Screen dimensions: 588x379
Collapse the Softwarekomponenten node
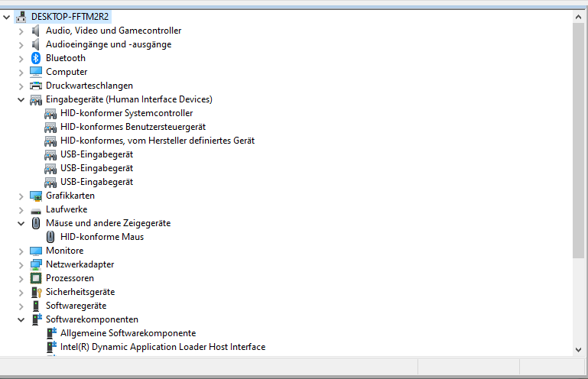tap(21, 319)
